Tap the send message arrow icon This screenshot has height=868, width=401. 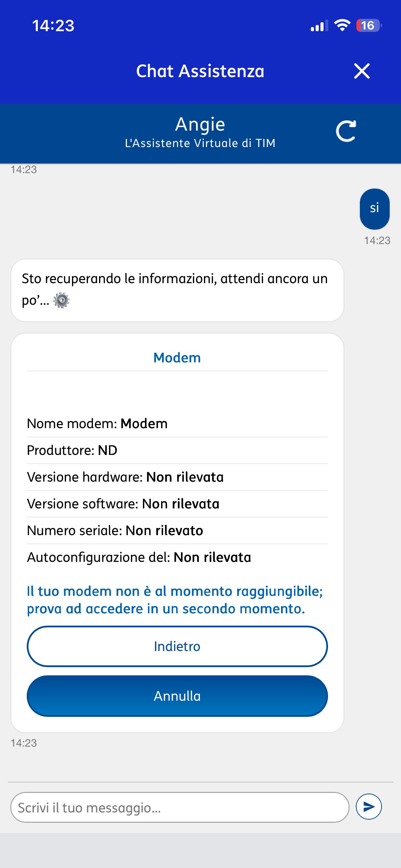pos(368,807)
